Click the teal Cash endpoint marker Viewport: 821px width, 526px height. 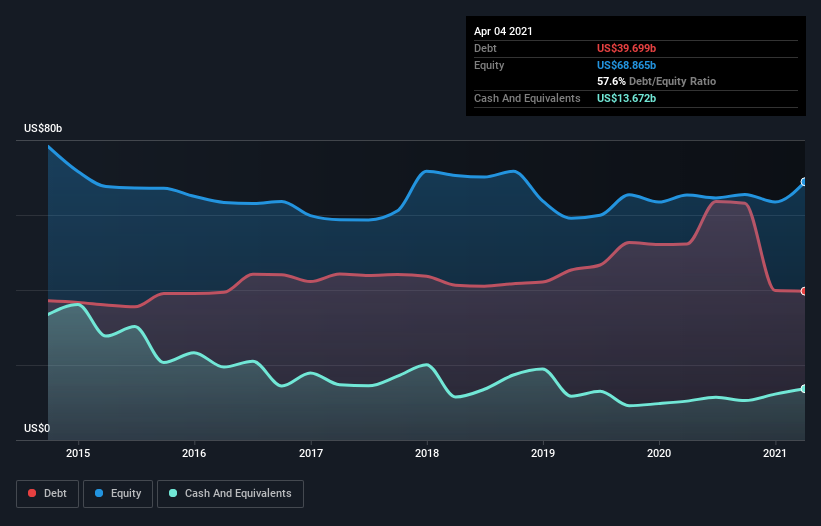[x=804, y=389]
